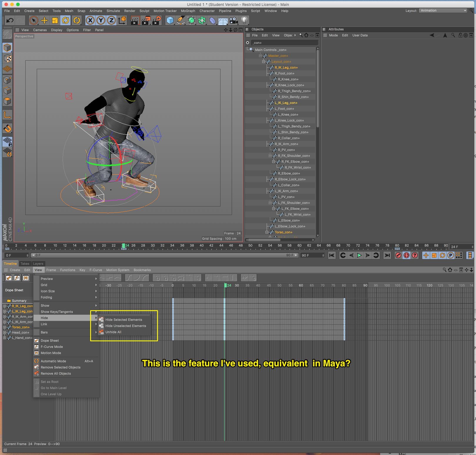Open the Preview submenu
Screen dimensions: 476x455
click(x=66, y=279)
